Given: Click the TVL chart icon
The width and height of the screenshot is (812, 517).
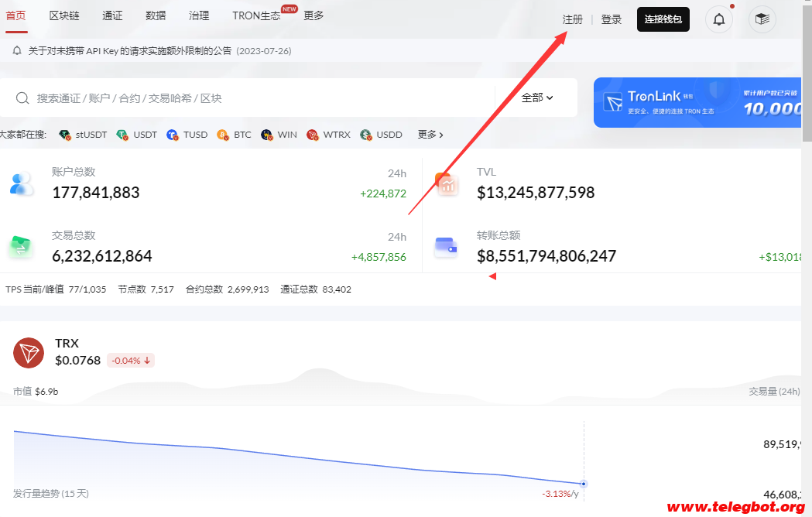Looking at the screenshot, I should coord(447,184).
